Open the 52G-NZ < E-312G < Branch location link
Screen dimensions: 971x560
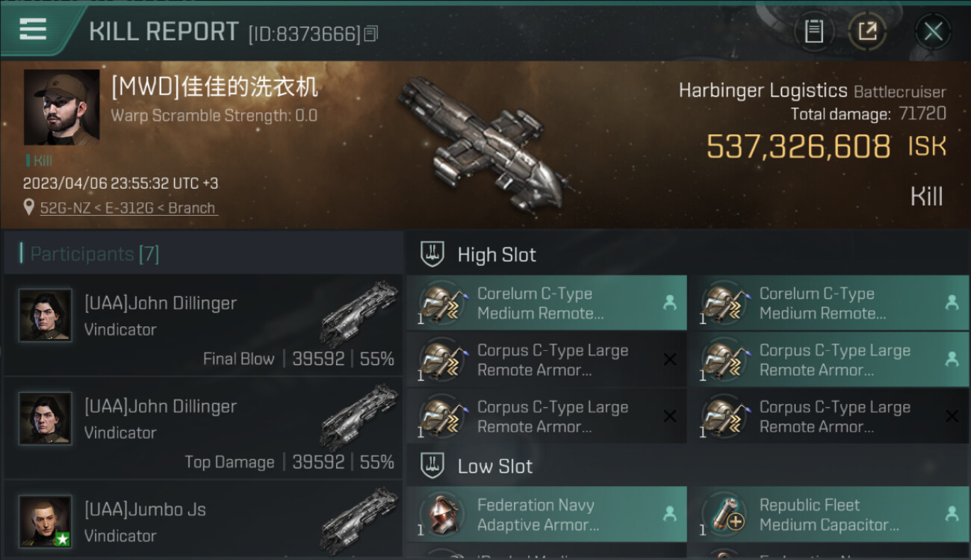point(128,208)
